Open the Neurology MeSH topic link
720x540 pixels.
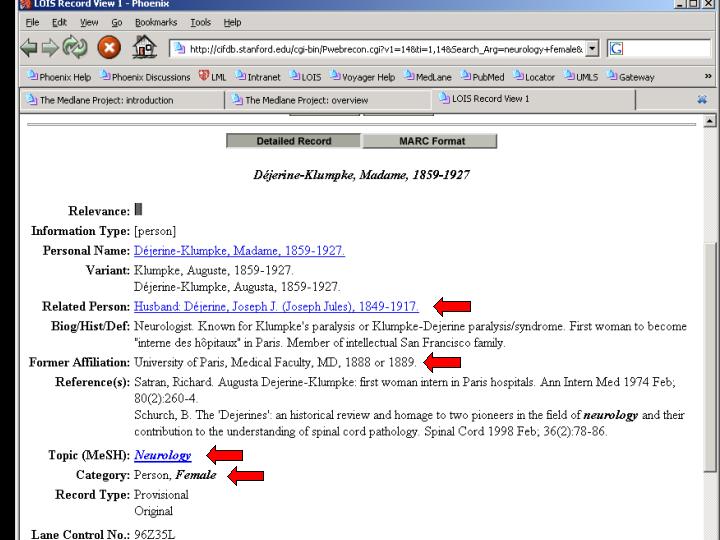pos(162,455)
